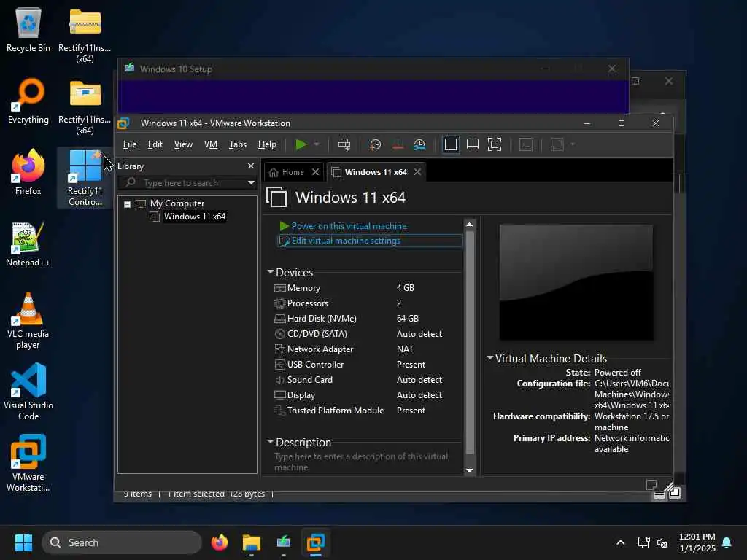Open the Notepad++ desktop shortcut
This screenshot has height=560, width=747.
(x=28, y=244)
